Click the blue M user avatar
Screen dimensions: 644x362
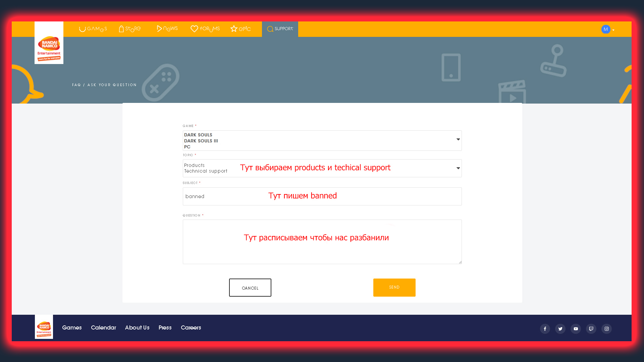(x=606, y=29)
